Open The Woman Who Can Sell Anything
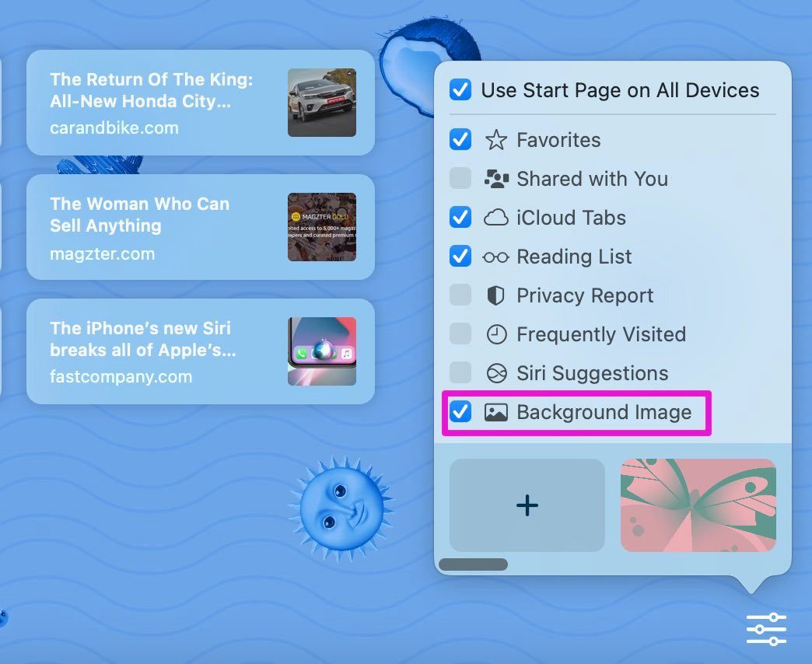The width and height of the screenshot is (812, 664). [x=201, y=227]
